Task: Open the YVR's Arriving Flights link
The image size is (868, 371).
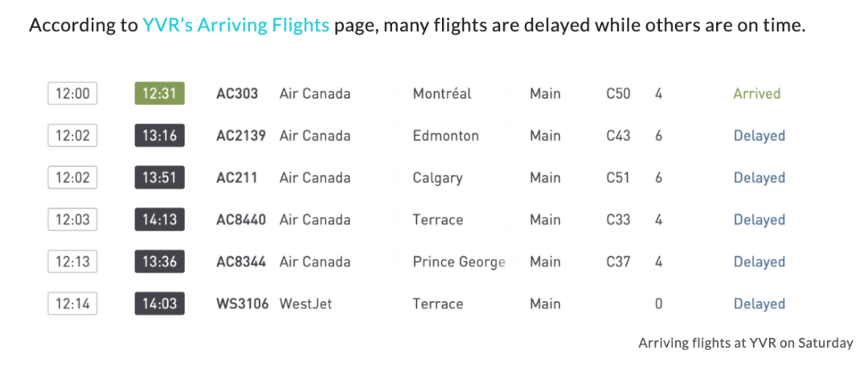Action: [x=235, y=26]
